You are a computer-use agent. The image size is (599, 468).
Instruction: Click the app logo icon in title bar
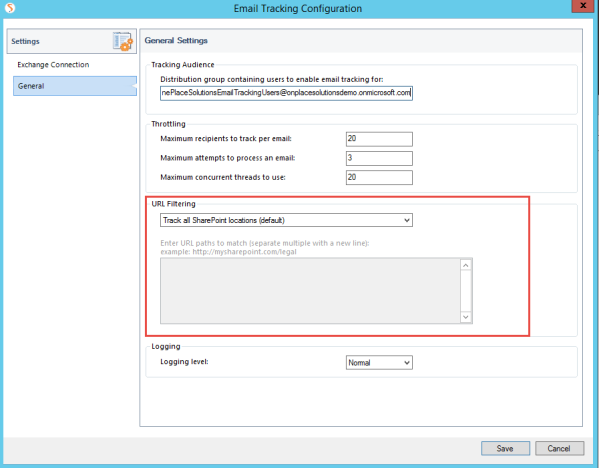(x=10, y=8)
